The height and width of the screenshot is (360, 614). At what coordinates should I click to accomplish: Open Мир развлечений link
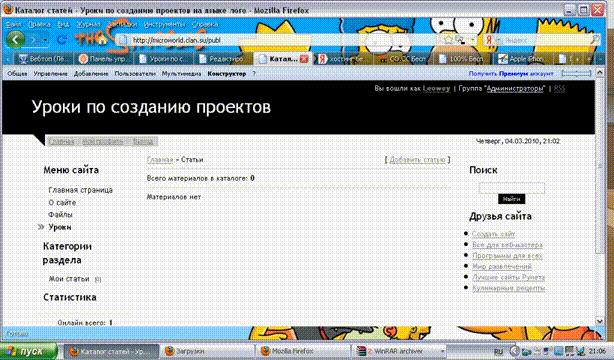(502, 266)
